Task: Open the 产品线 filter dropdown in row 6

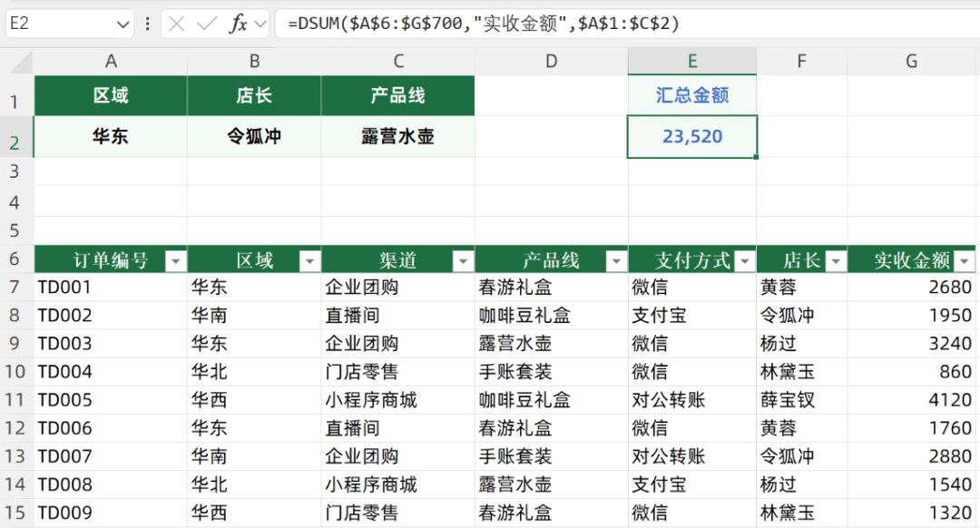Action: pyautogui.click(x=616, y=261)
